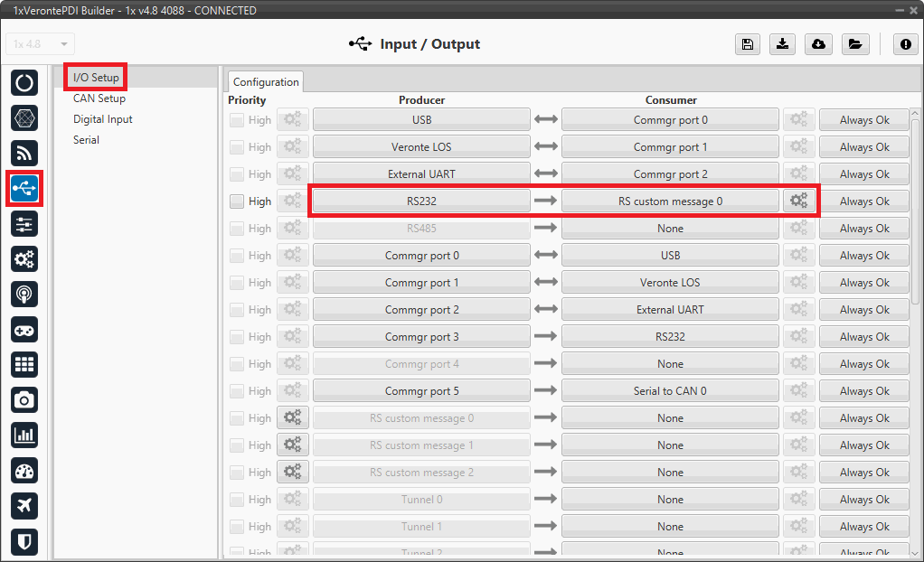
Task: Open the Panel gauge sidebar icon
Action: [x=24, y=471]
